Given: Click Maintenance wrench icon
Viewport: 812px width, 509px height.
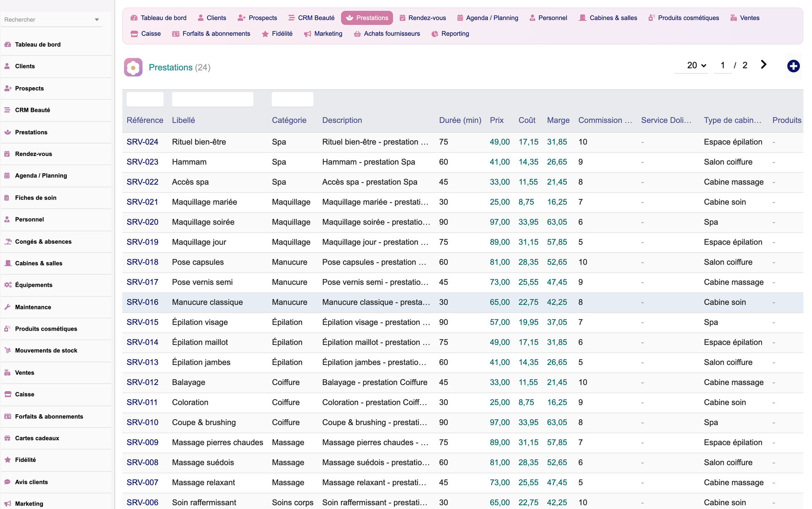Looking at the screenshot, I should pyautogui.click(x=7, y=307).
